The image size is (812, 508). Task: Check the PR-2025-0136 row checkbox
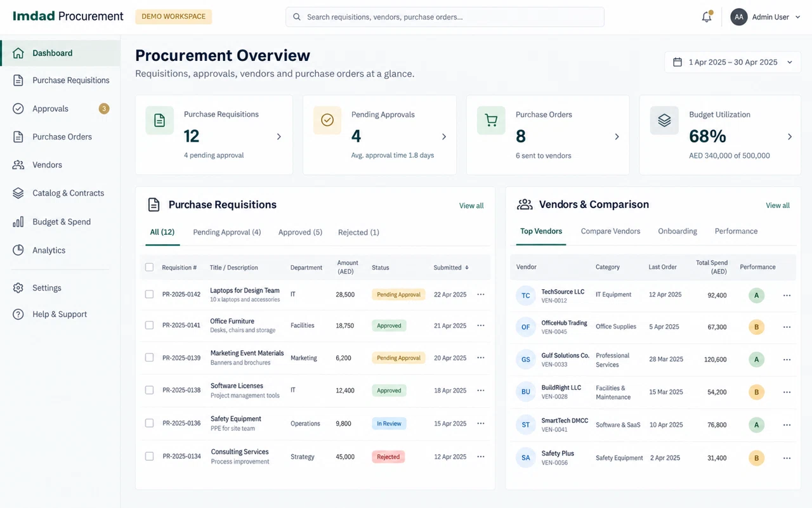click(149, 424)
